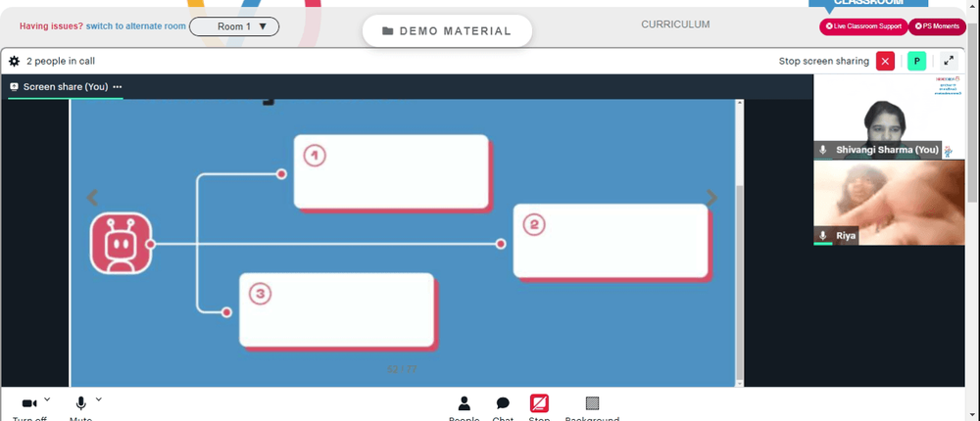Screen dimensions: 980x421
Task: Stop screen sharing red icon in bottom bar
Action: [539, 403]
